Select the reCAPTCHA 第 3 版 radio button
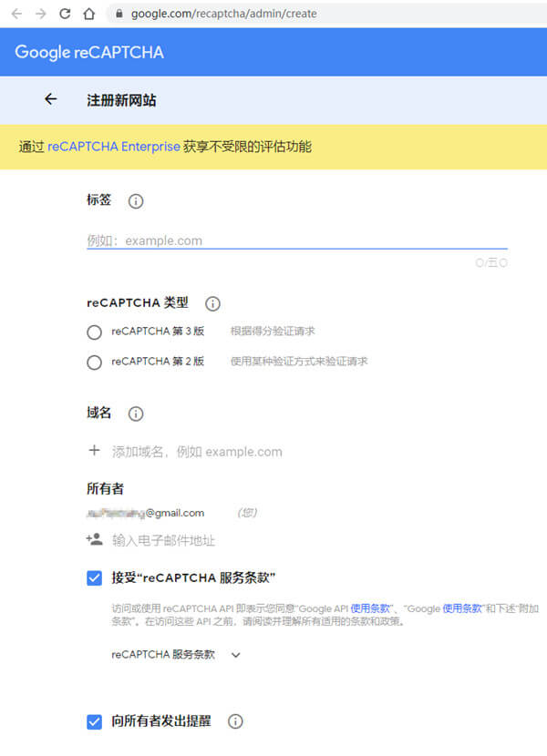Screen dimensions: 547x756 [x=94, y=332]
